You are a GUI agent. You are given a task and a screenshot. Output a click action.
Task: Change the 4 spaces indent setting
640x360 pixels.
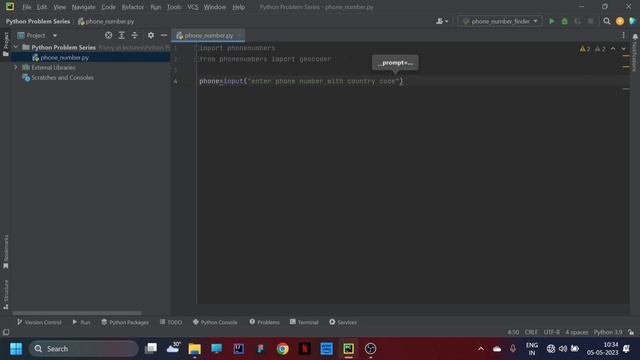click(x=577, y=332)
